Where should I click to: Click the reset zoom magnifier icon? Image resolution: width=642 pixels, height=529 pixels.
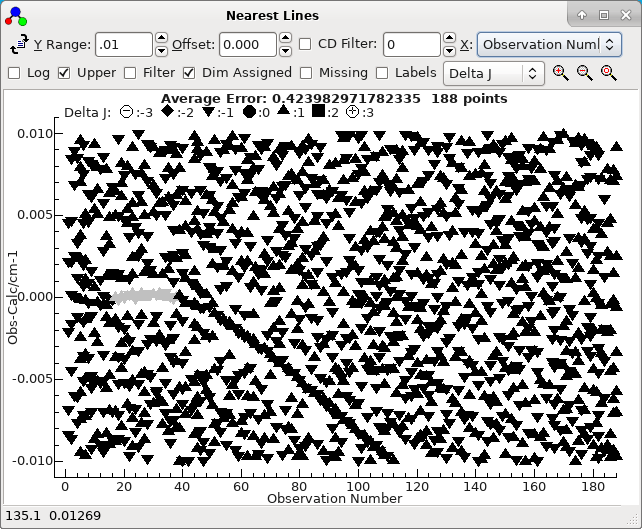[608, 73]
